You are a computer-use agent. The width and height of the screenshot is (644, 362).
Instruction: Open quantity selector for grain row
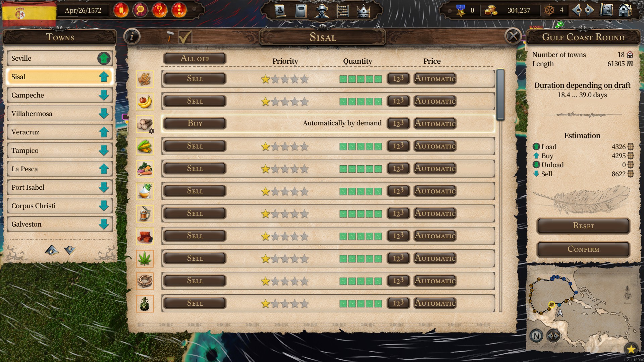pyautogui.click(x=397, y=79)
